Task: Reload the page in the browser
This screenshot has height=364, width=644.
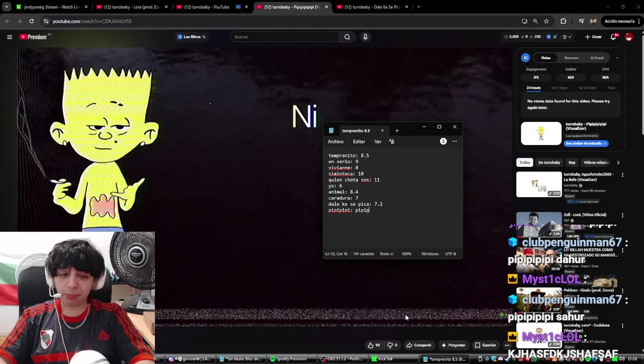Action: [31, 21]
